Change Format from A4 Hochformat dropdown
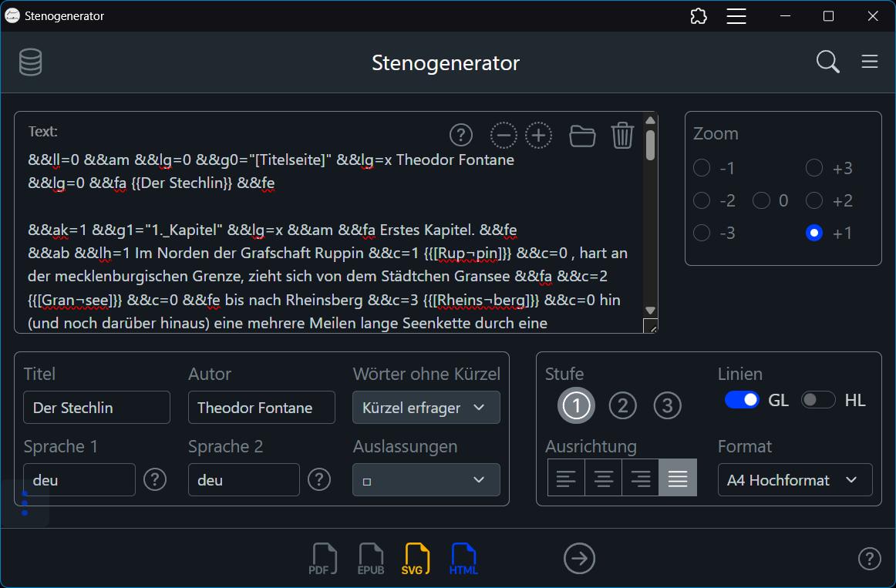This screenshot has width=896, height=588. [x=795, y=479]
